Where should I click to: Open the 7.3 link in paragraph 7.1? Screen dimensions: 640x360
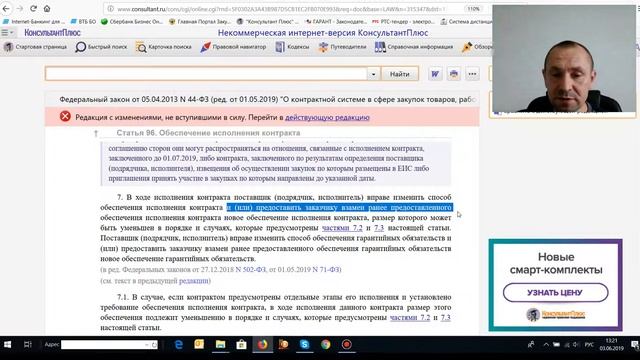tap(446, 317)
